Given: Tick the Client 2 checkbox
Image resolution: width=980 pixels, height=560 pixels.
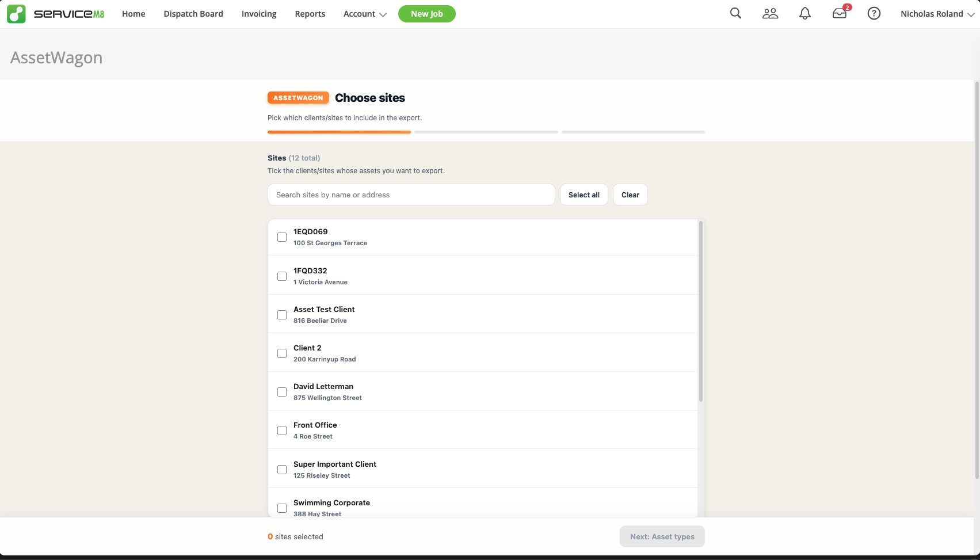Looking at the screenshot, I should pyautogui.click(x=282, y=353).
